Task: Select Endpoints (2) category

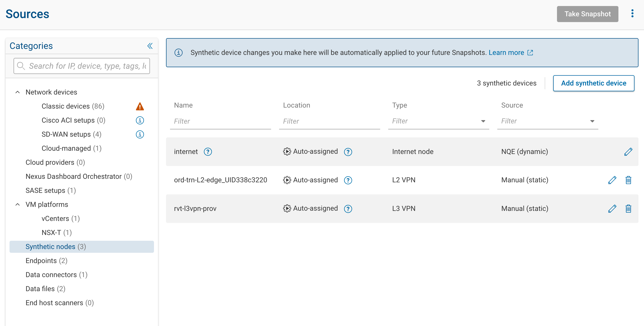Action: pos(46,261)
